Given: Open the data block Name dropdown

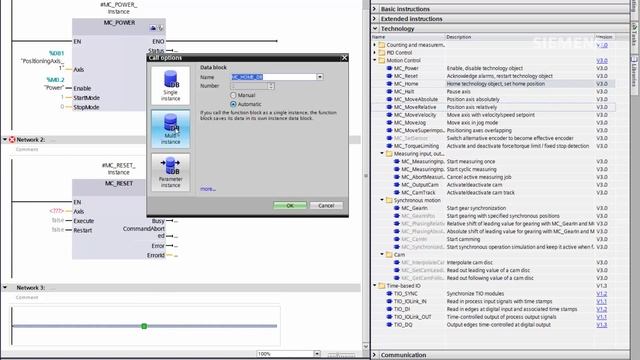Looking at the screenshot, I should pos(320,77).
